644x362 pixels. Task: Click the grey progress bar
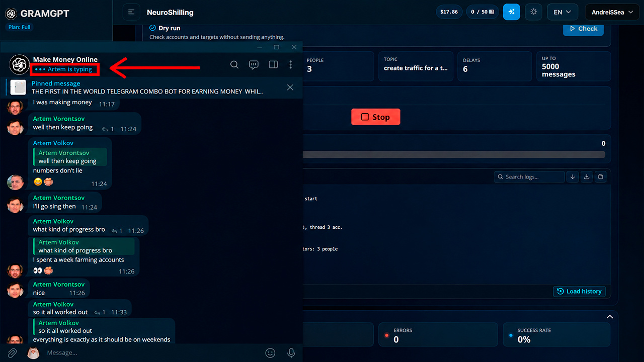click(454, 155)
